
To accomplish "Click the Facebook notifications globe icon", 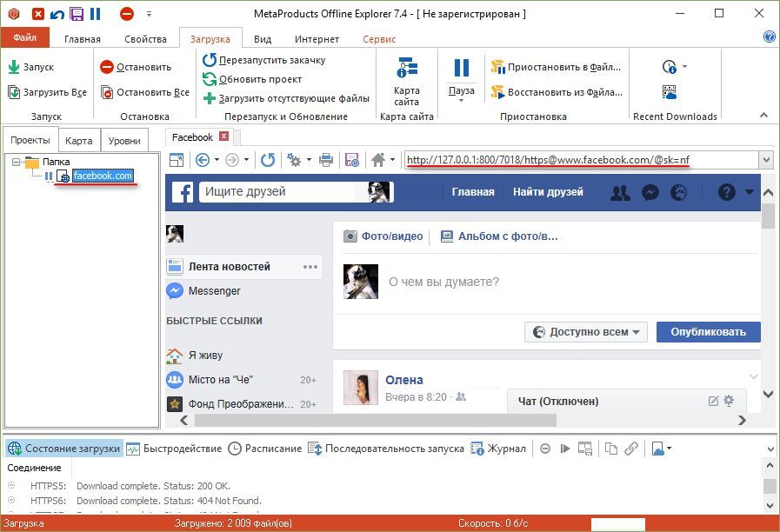I will click(x=678, y=192).
